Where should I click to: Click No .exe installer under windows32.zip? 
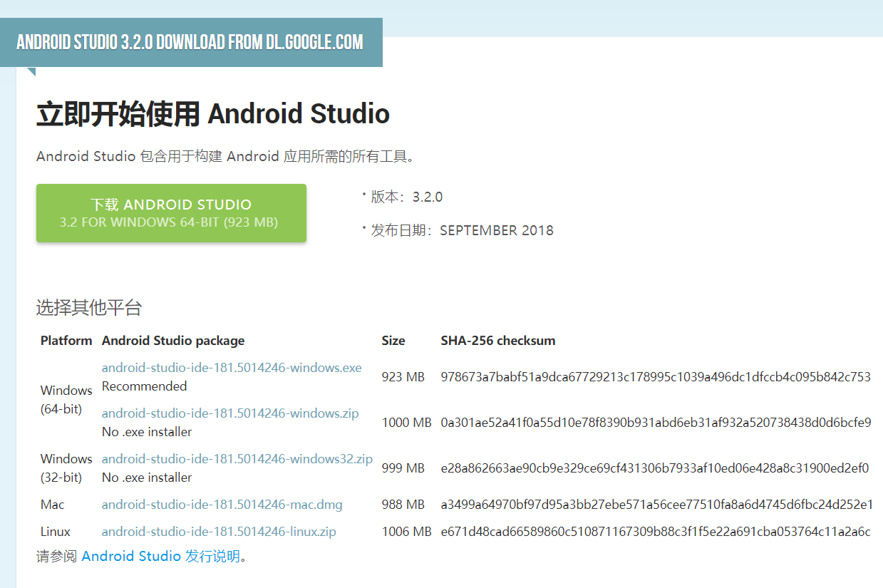147,478
